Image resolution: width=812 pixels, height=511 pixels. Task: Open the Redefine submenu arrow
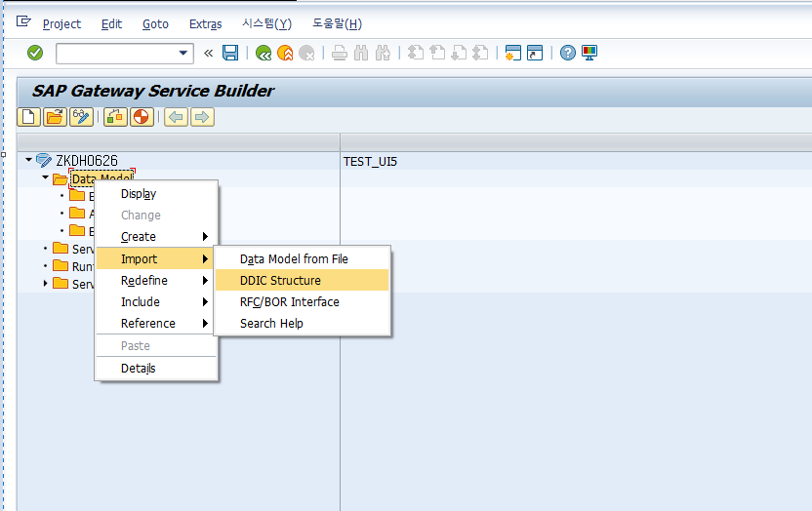click(205, 280)
